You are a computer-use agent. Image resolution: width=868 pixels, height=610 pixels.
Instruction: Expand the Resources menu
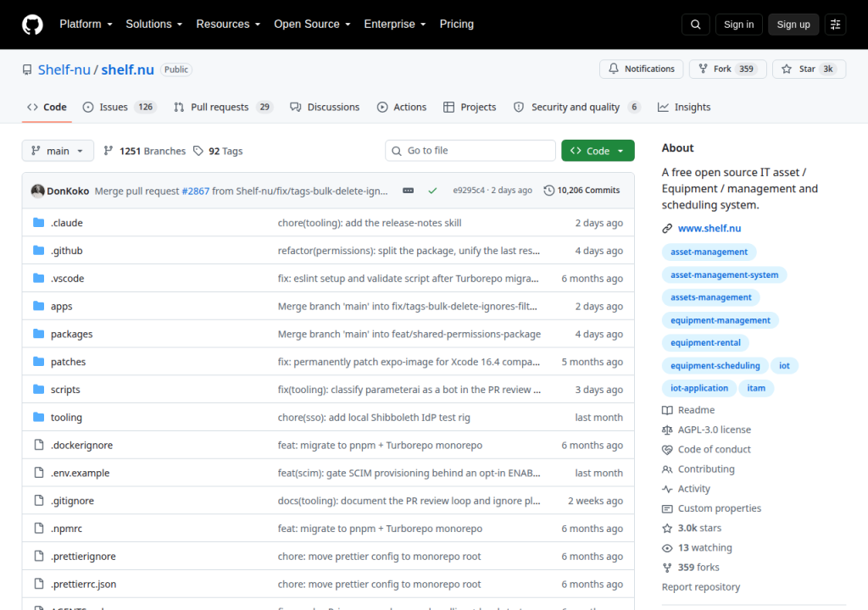pos(228,25)
